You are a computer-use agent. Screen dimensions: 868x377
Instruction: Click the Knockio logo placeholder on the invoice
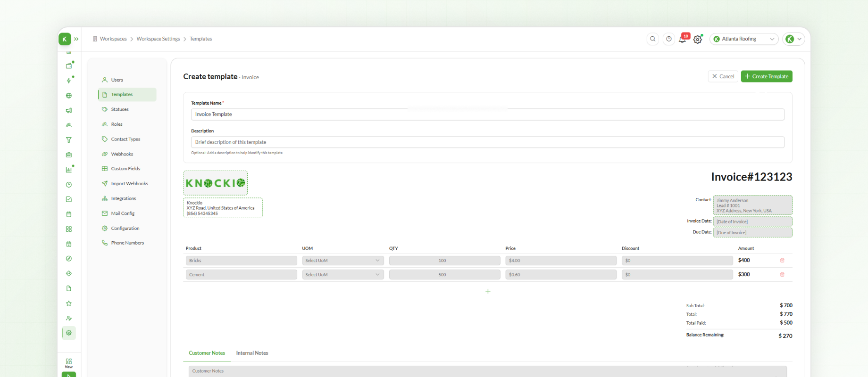(216, 183)
